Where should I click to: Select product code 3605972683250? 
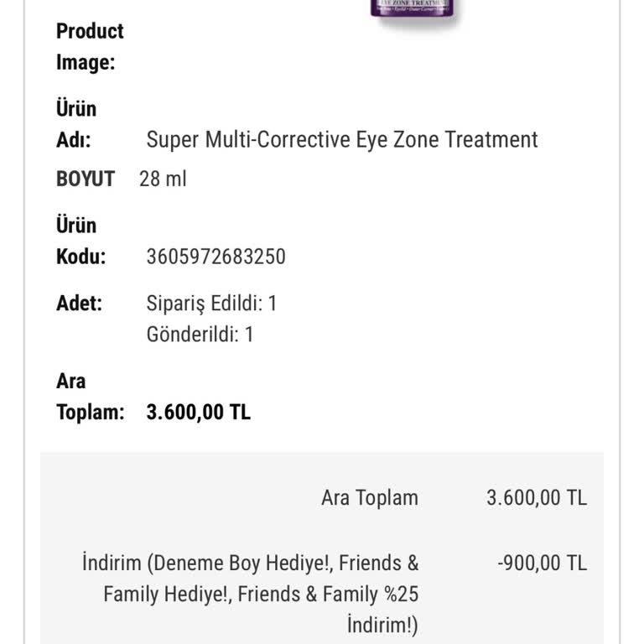[216, 257]
